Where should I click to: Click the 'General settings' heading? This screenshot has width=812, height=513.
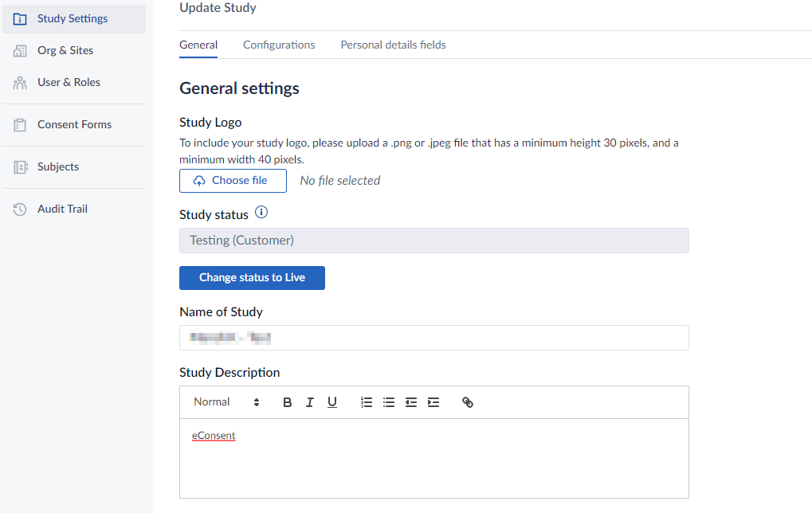pyautogui.click(x=239, y=88)
